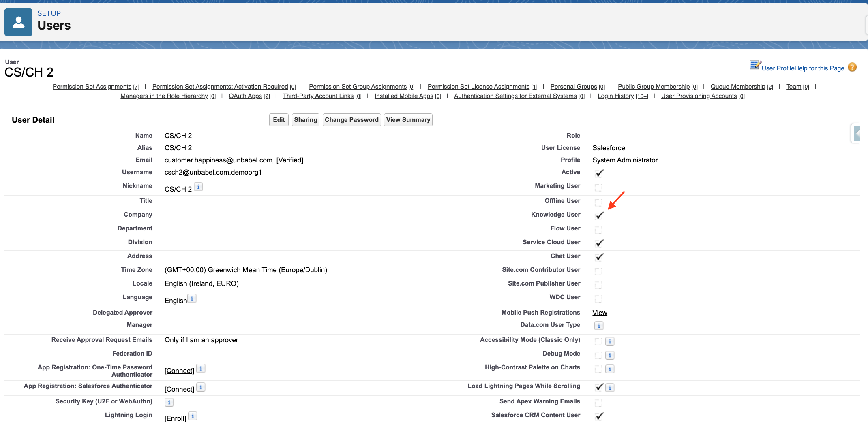Click the High-Contrast Palette info icon
Image resolution: width=868 pixels, height=422 pixels.
pos(610,369)
